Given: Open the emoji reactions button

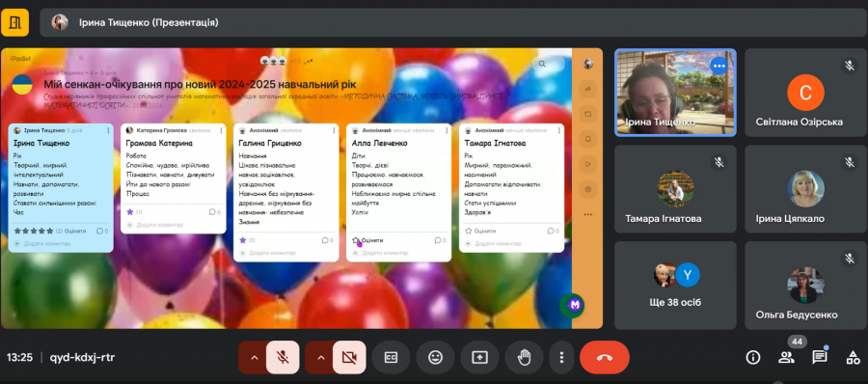Looking at the screenshot, I should coord(435,357).
